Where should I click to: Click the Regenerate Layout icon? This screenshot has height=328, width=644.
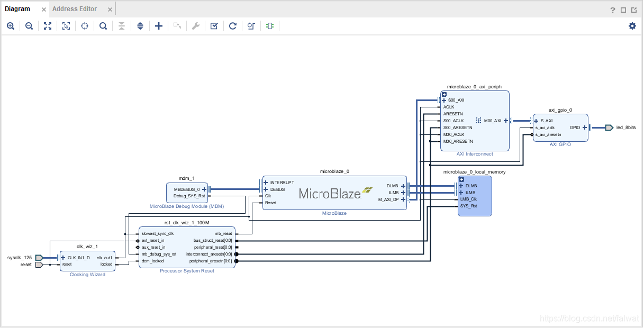pos(233,26)
